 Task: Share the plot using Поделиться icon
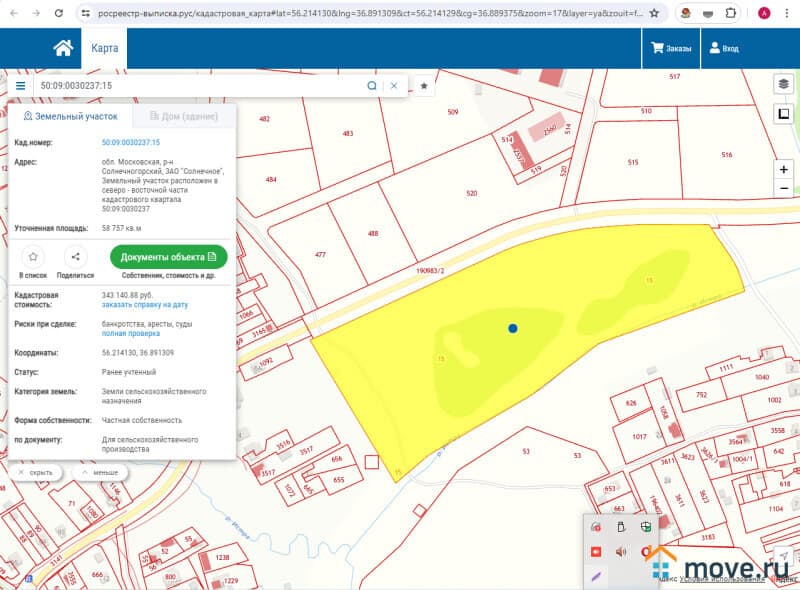pyautogui.click(x=76, y=257)
